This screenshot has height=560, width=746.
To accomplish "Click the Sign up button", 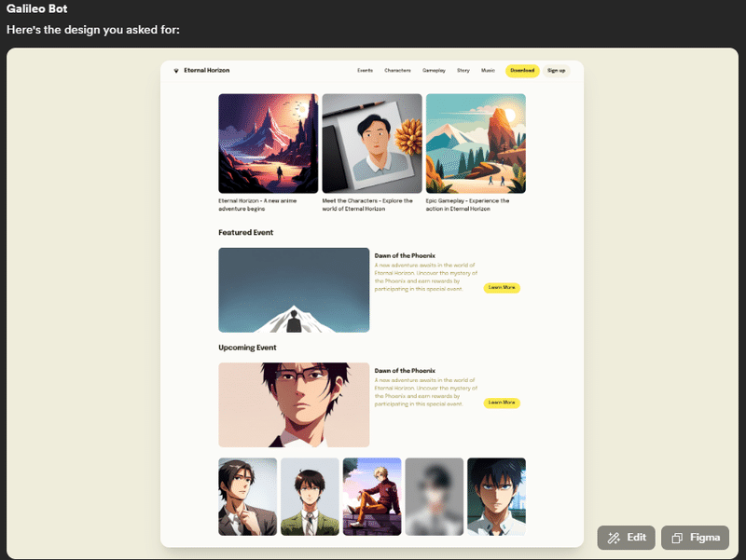I will (x=556, y=71).
